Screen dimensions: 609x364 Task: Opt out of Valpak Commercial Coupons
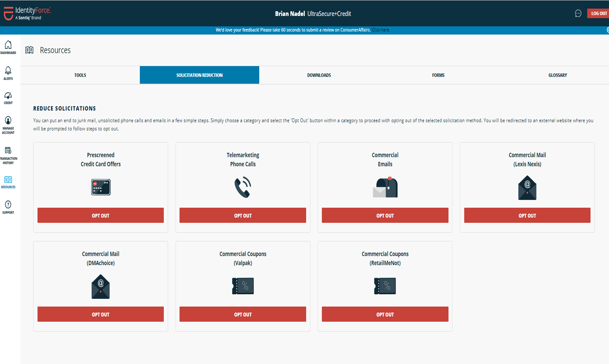(243, 314)
